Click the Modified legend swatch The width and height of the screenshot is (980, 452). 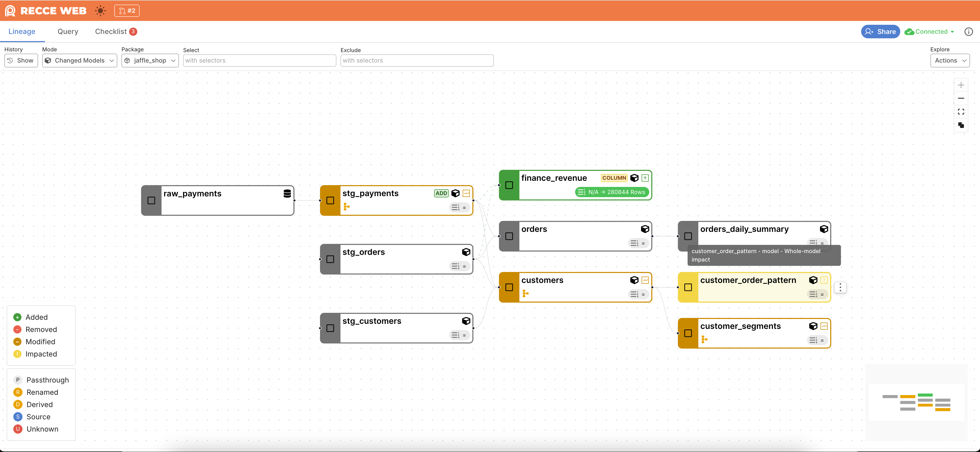click(17, 342)
